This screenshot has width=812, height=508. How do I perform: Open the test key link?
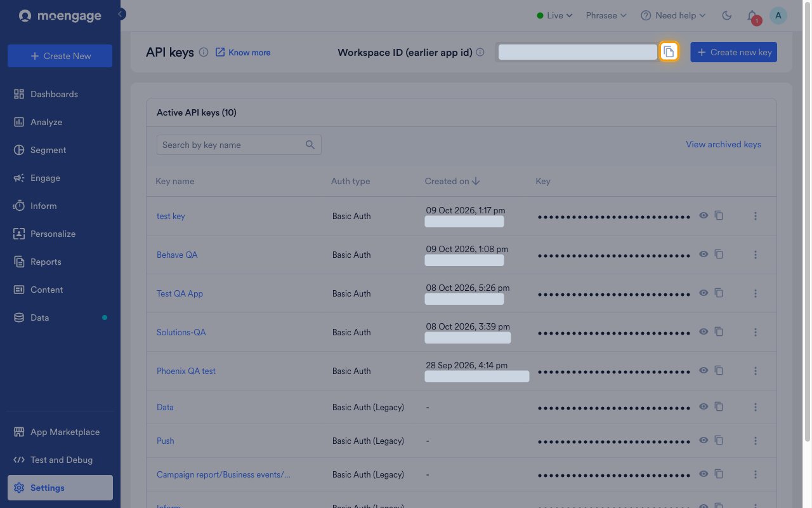[171, 216]
